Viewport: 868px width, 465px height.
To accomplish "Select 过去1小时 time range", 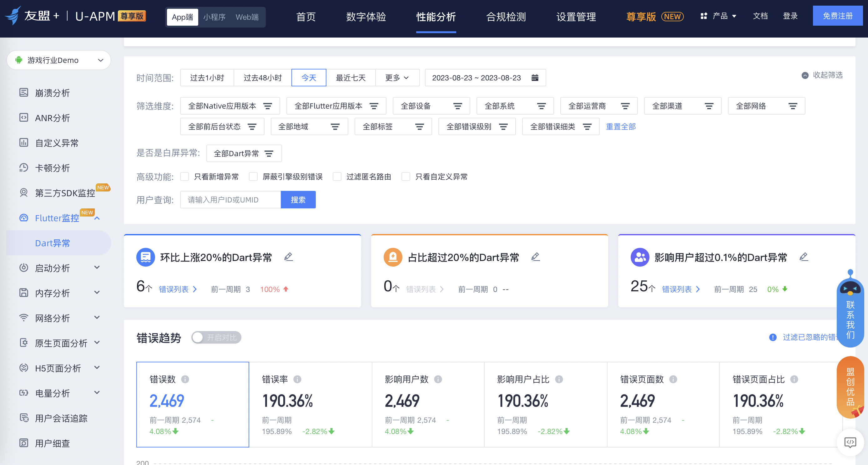I will pyautogui.click(x=207, y=78).
